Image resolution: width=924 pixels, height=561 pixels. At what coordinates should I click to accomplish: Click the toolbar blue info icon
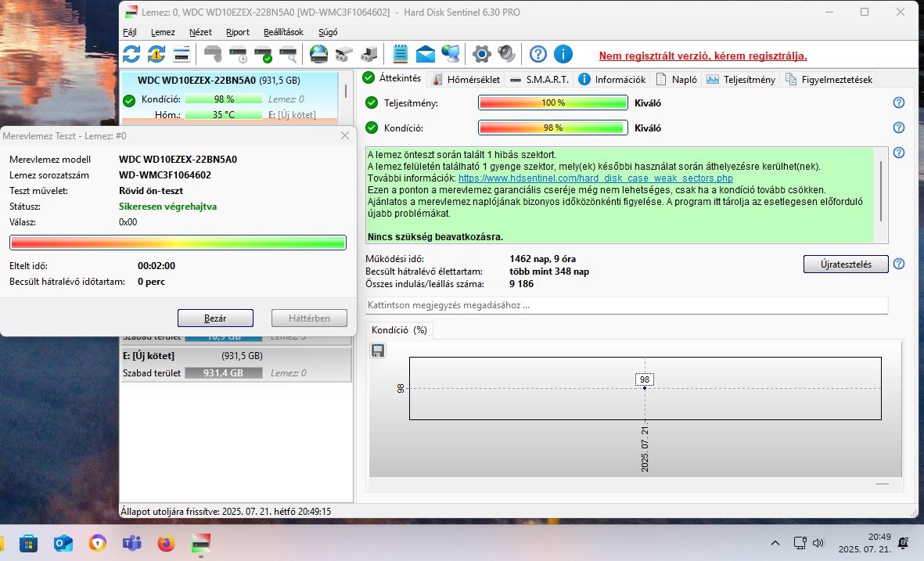[x=563, y=54]
